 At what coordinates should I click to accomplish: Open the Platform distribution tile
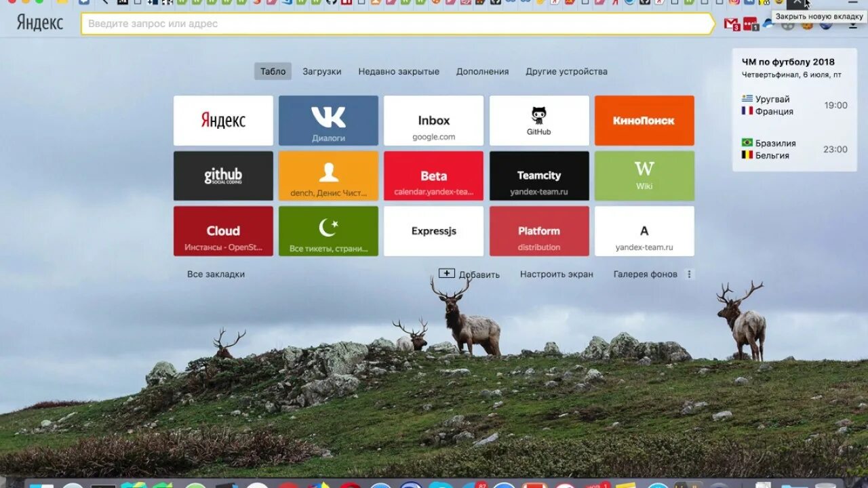539,231
